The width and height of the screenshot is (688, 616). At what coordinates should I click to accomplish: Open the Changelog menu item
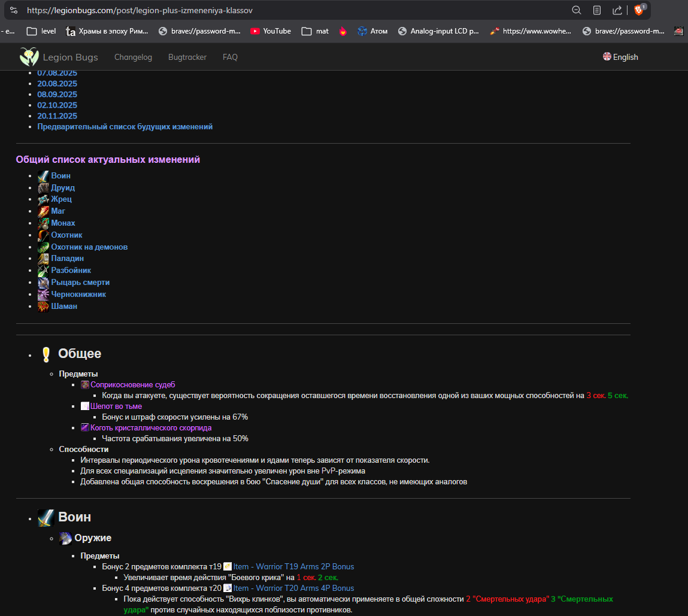tap(133, 57)
